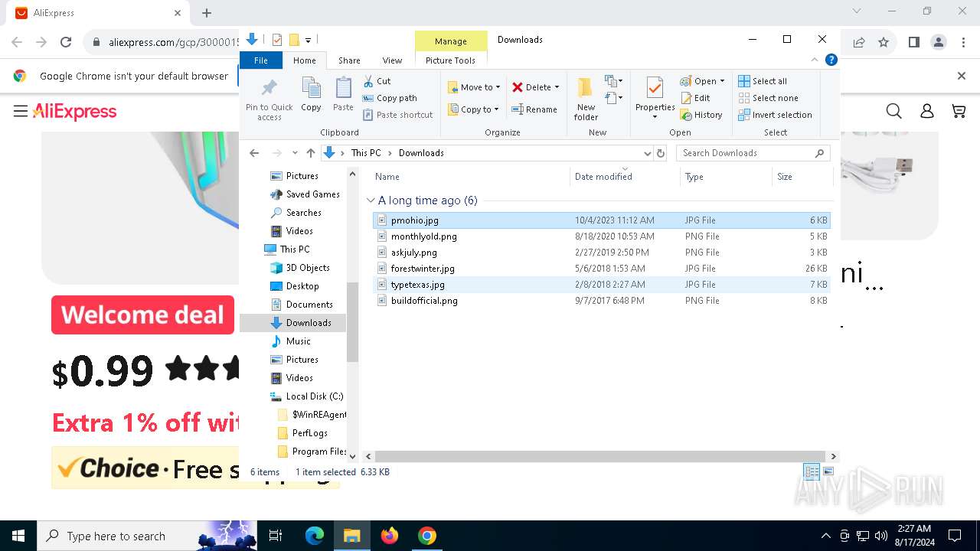Open AliExpress hamburger menu
Viewport: 980px width, 551px height.
coord(21,112)
